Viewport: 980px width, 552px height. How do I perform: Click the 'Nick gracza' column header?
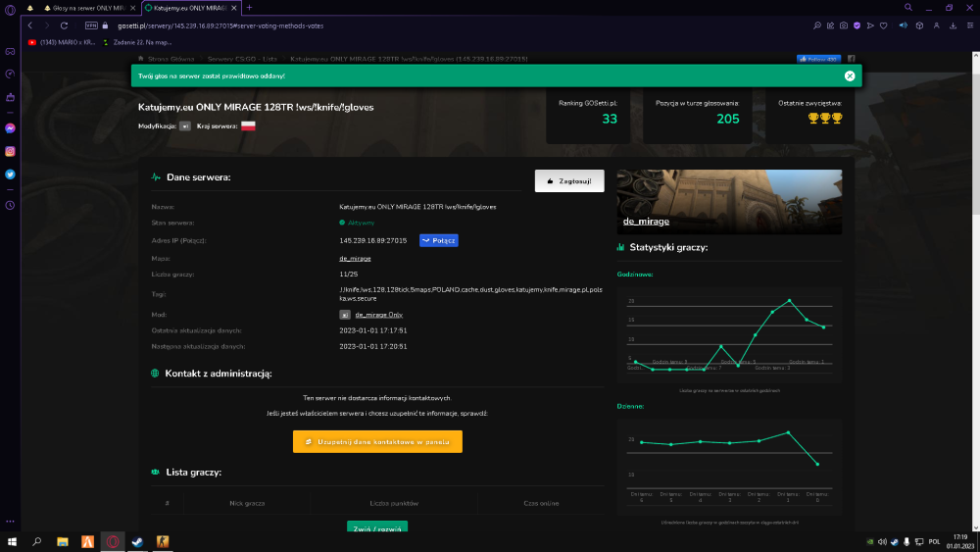pos(247,503)
